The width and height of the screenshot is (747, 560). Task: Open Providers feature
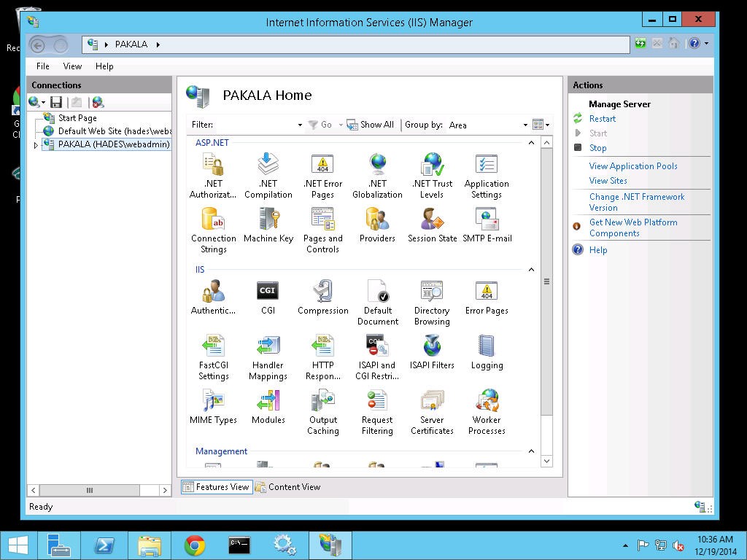tap(377, 225)
